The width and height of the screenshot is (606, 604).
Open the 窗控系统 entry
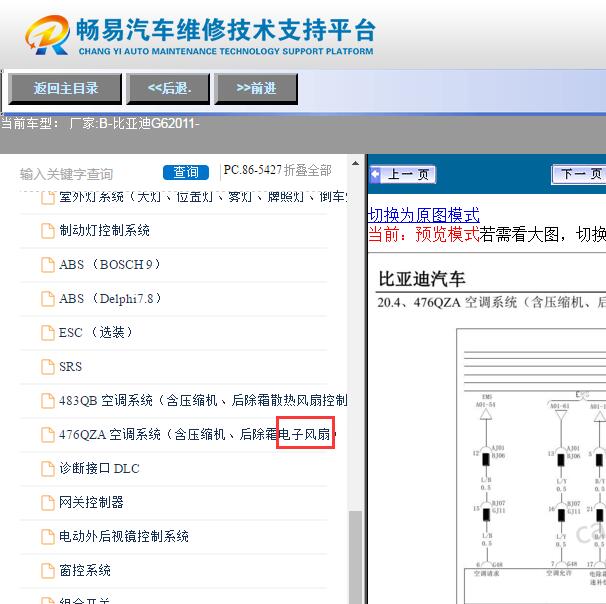pyautogui.click(x=85, y=571)
